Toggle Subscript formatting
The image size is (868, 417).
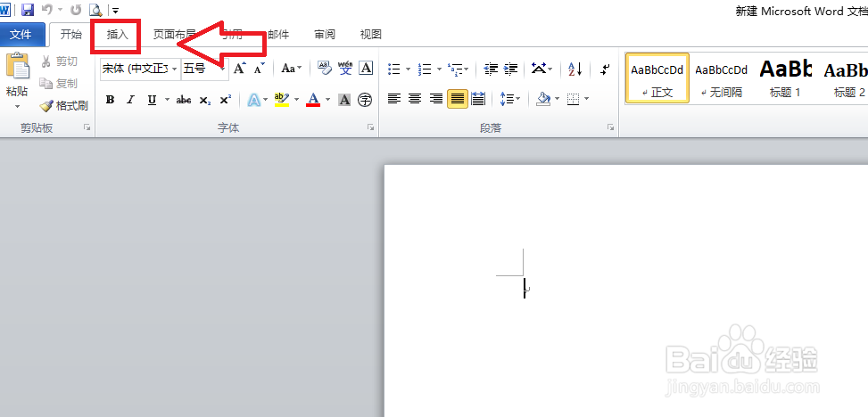205,100
